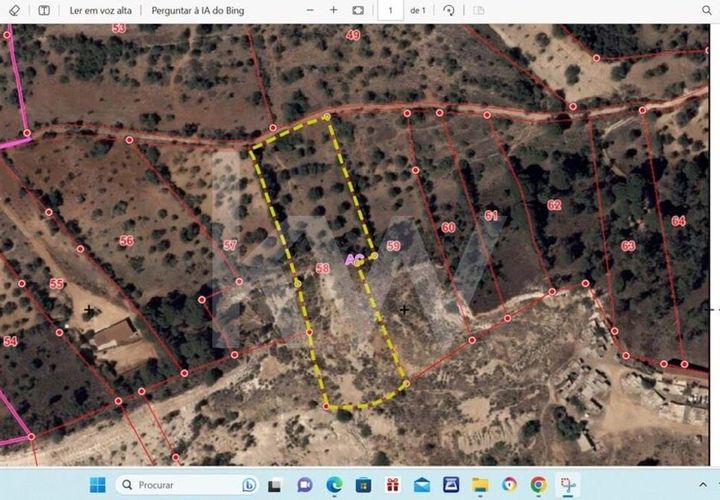
Task: Open 'Perguntar à IA do Bing'
Action: click(x=198, y=10)
